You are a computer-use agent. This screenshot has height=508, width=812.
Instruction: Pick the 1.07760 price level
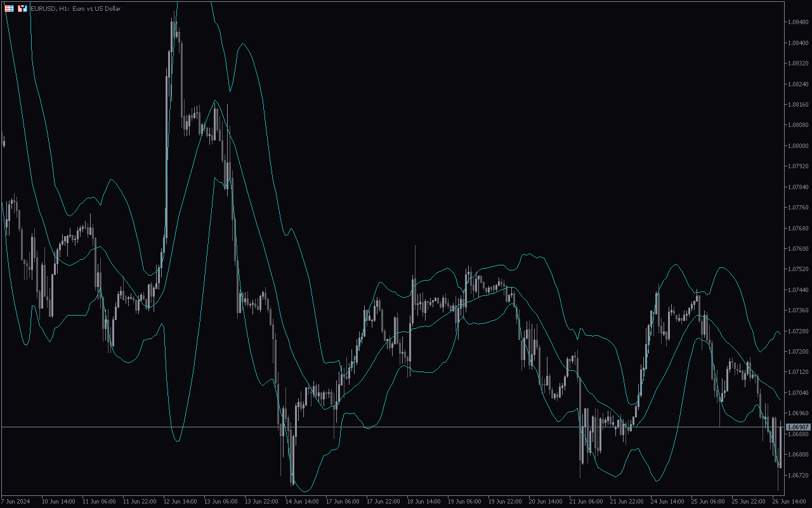point(797,207)
